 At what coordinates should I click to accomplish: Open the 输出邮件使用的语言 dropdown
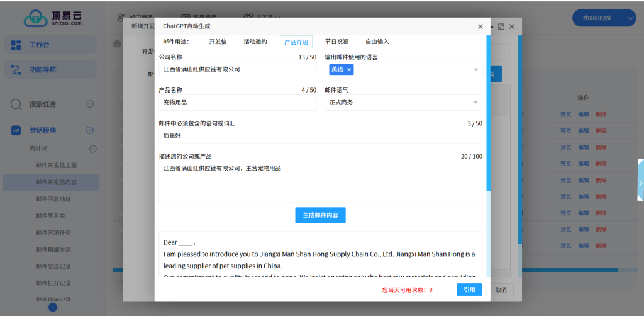[475, 69]
